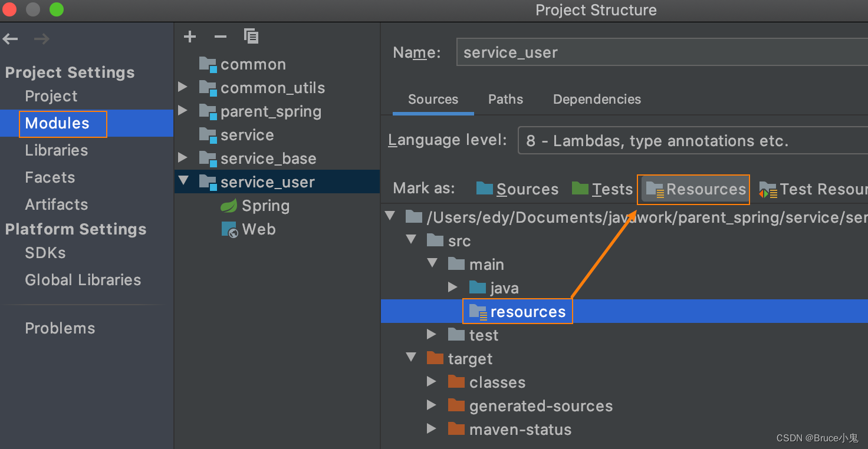
Task: Select the src folder in tree
Action: [x=459, y=241]
